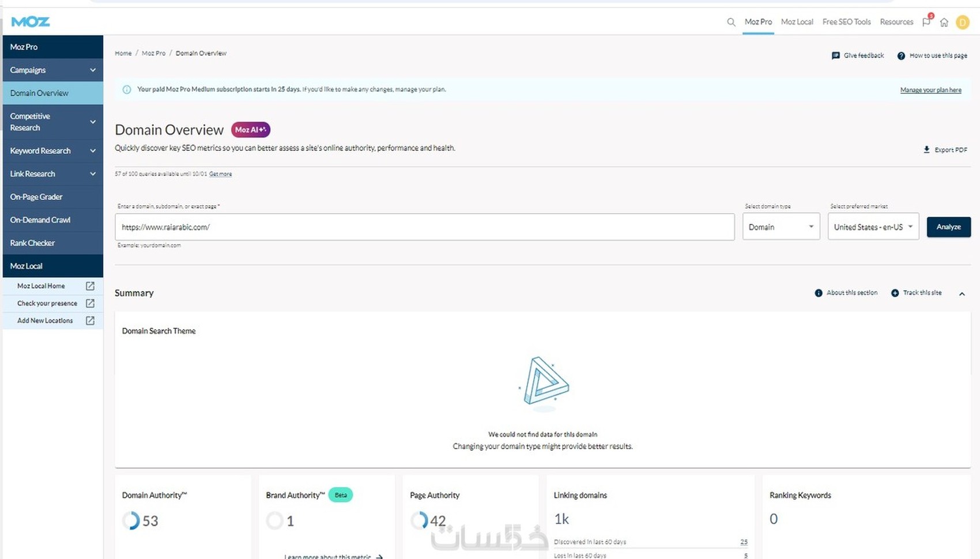Open the notifications flag icon
Viewport: 980px width, 559px height.
(926, 22)
